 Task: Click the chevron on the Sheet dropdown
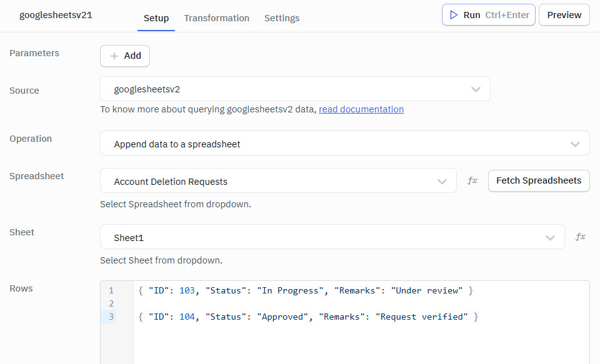pos(550,237)
